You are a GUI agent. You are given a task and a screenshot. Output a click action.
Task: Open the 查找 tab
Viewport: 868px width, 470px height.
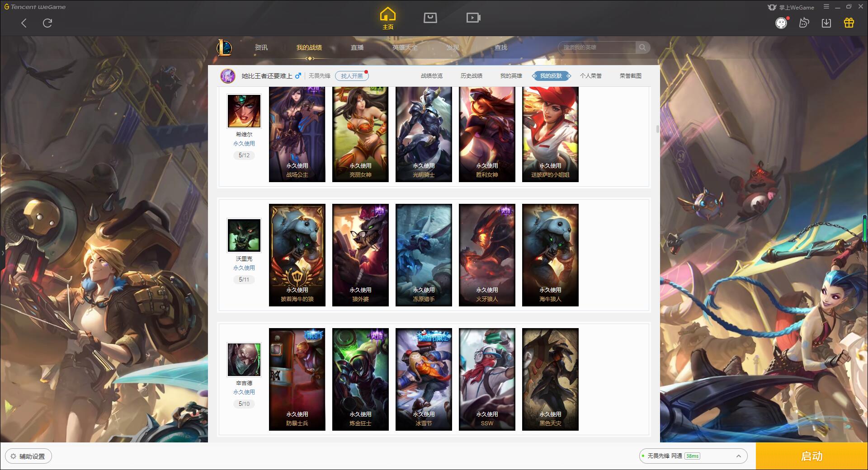[501, 47]
